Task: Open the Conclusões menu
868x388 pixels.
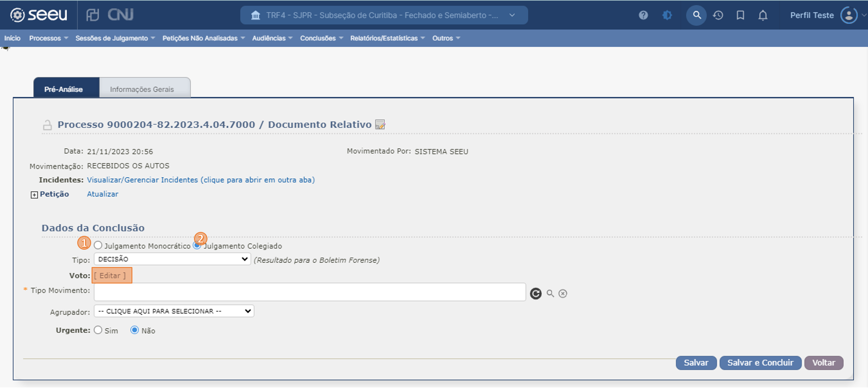Action: tap(322, 38)
